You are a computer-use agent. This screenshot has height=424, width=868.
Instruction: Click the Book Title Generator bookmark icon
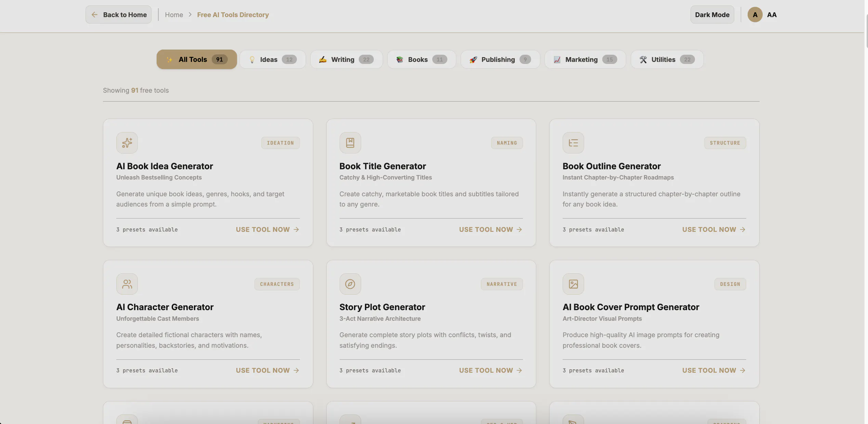(x=350, y=143)
